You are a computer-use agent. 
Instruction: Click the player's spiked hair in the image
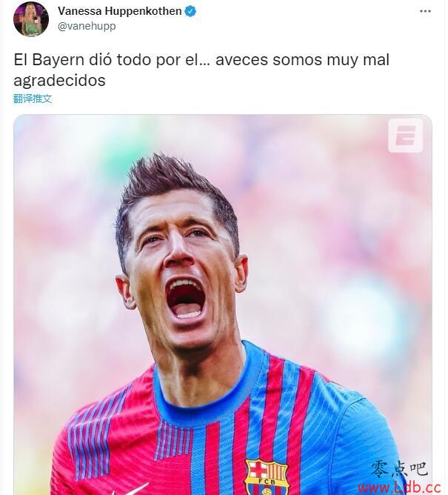pos(175,190)
